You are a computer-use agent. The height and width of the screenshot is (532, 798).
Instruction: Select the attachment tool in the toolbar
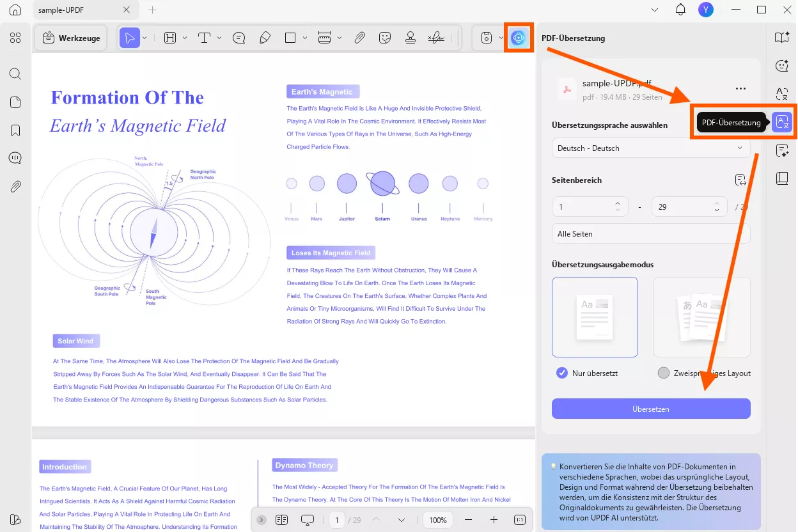pos(359,38)
